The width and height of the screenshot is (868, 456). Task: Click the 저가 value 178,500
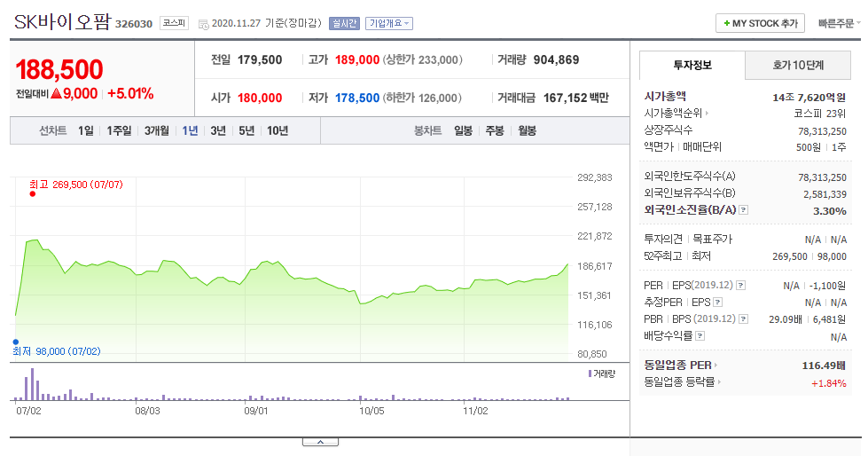357,98
